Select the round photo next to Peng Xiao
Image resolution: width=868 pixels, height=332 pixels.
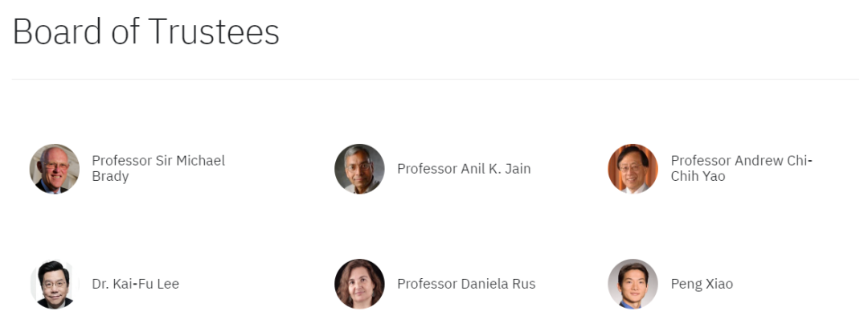pos(633,284)
